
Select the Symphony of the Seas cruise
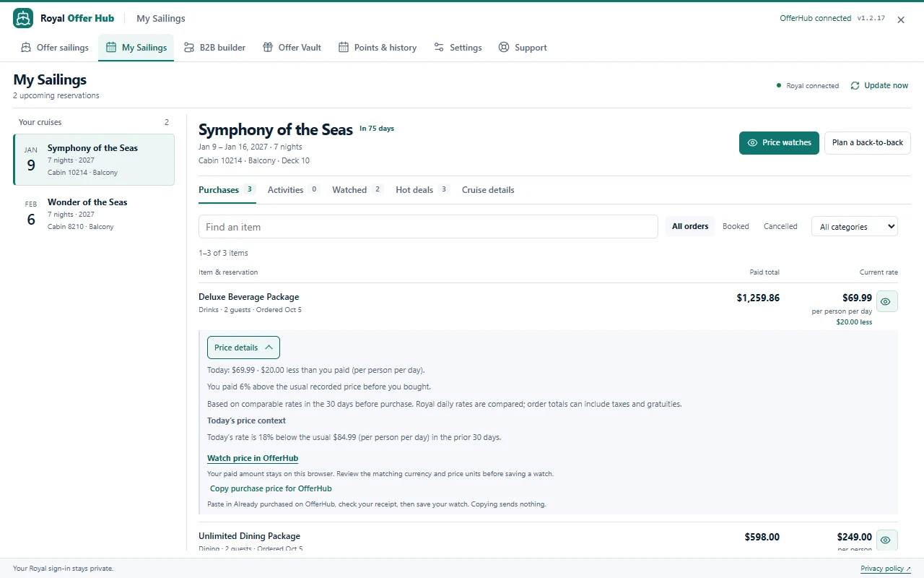click(94, 160)
